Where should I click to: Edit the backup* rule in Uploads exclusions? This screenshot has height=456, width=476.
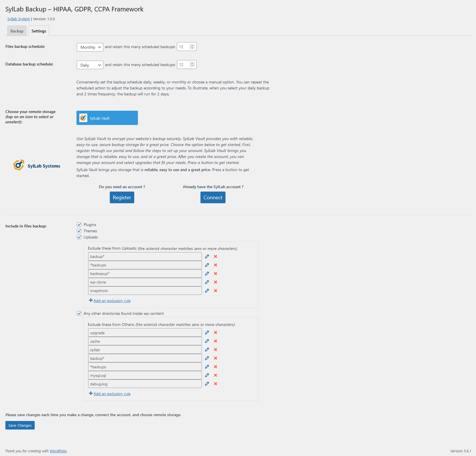tap(207, 256)
